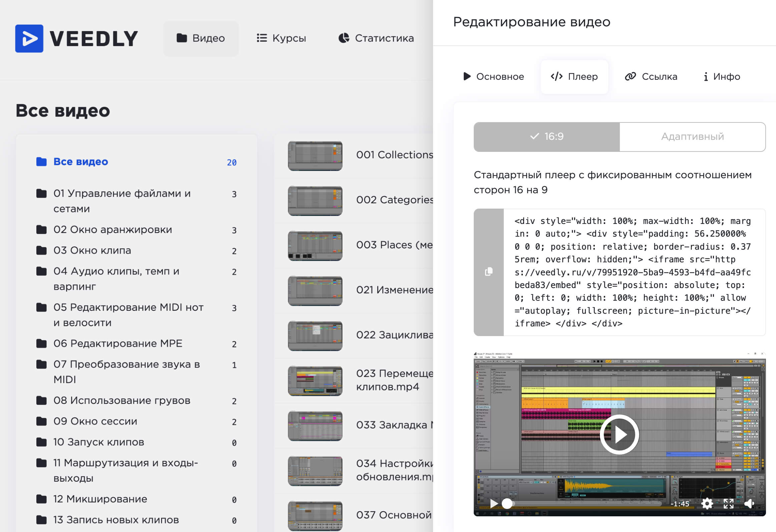This screenshot has width=776, height=532.
Task: Copy the embed code via the copy icon
Action: click(488, 271)
